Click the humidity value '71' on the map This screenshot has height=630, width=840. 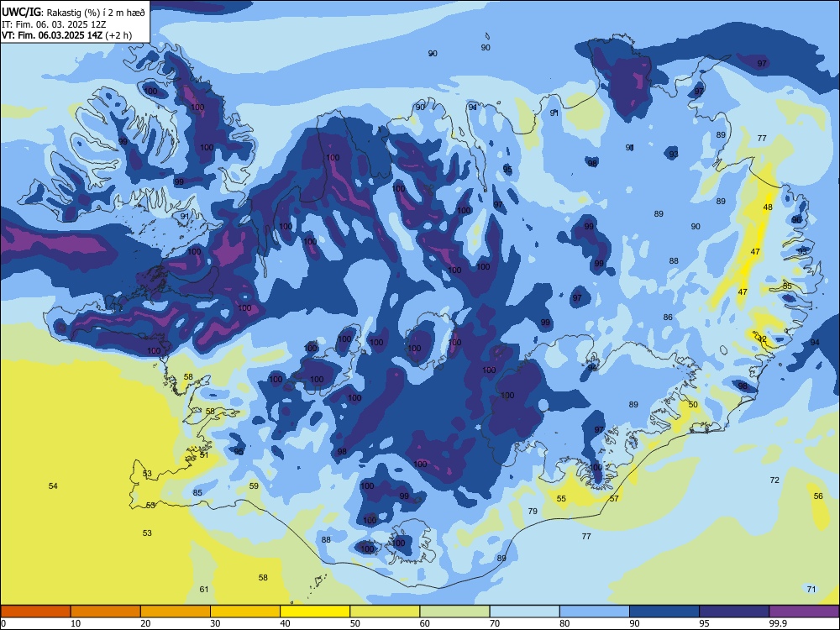(811, 590)
